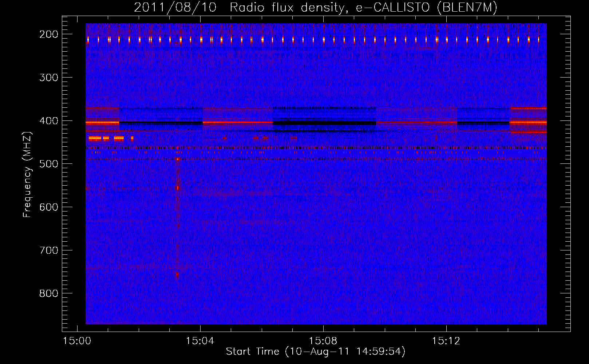Click the 'Frequency (MHZ)' axis label
Viewport: 589px width, 364px height.
point(27,174)
